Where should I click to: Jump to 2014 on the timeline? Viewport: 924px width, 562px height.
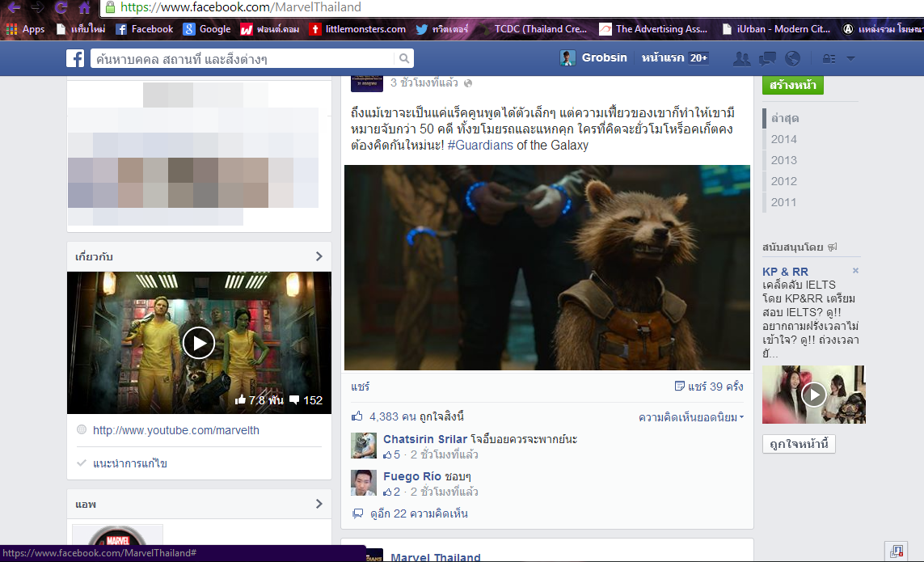click(784, 139)
